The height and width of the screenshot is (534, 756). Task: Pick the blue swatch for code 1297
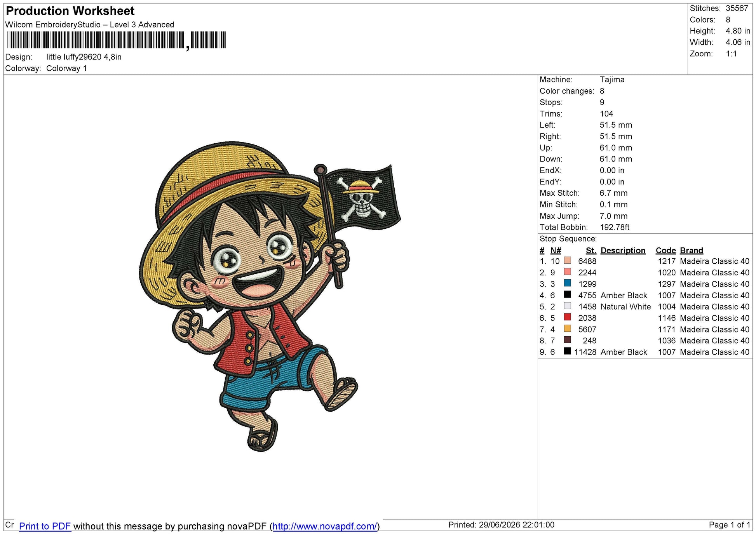tap(568, 283)
